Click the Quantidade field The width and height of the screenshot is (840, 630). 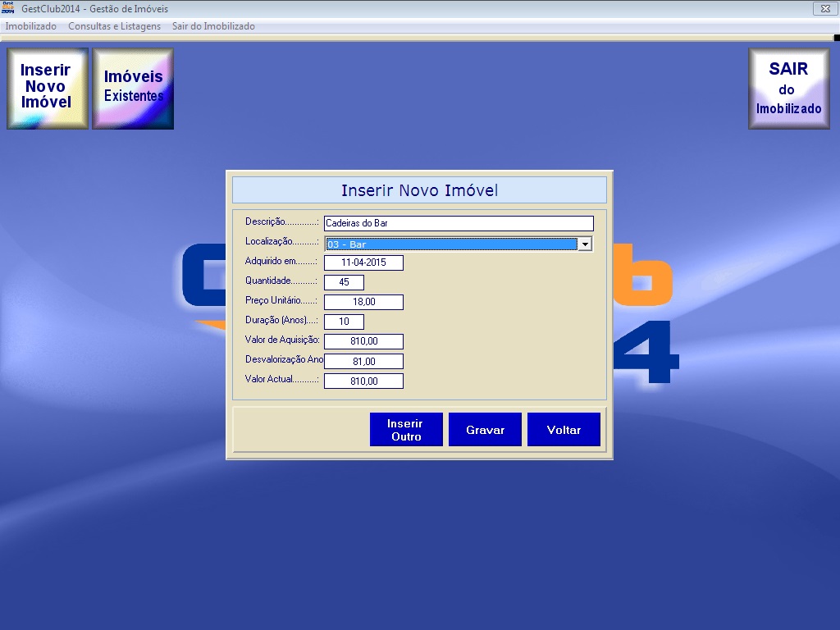(x=344, y=282)
